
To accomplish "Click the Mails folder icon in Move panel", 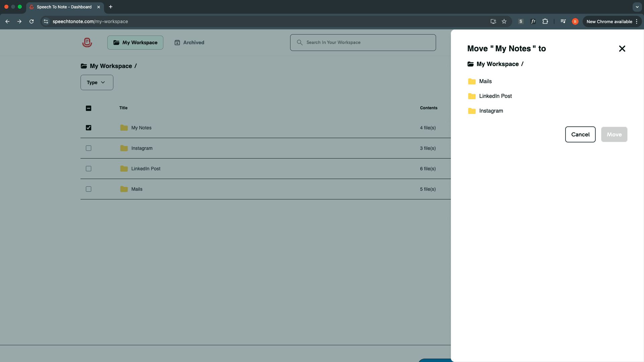I will [472, 81].
